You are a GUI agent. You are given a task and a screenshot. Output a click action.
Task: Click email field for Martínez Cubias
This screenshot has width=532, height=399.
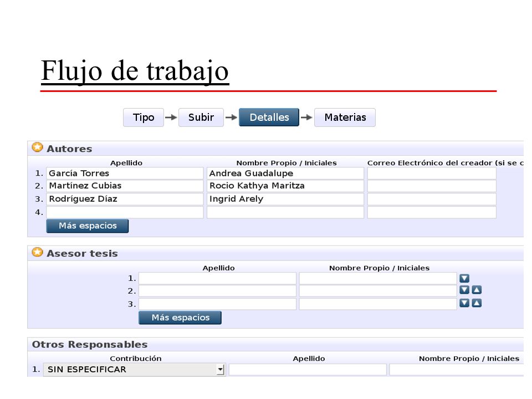(x=432, y=186)
